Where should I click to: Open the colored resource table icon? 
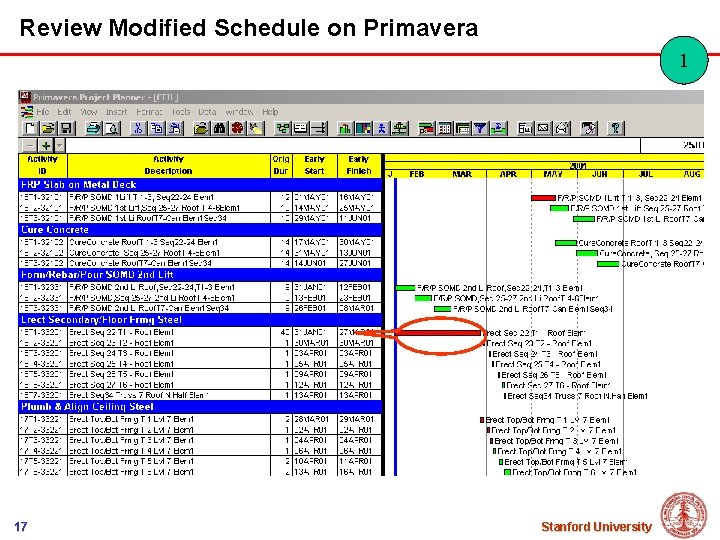point(363,128)
